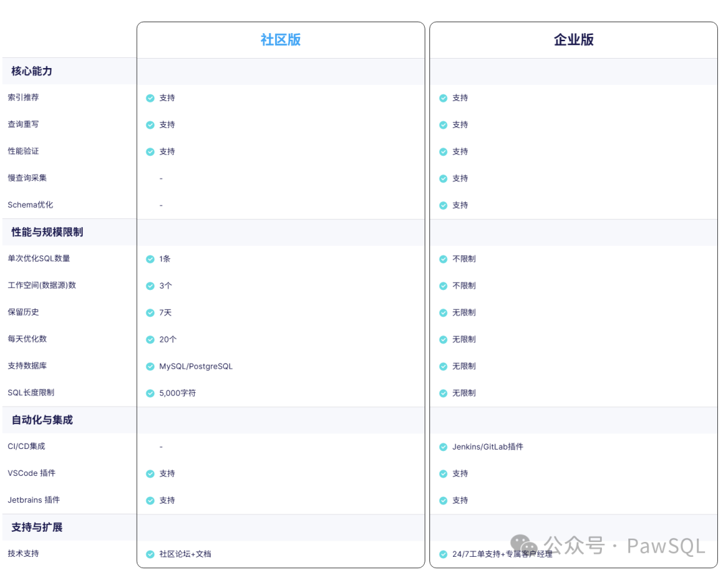The width and height of the screenshot is (728, 575).
Task: Click the checkmark icon next to 企业版 Schema优化
Action: (x=444, y=206)
